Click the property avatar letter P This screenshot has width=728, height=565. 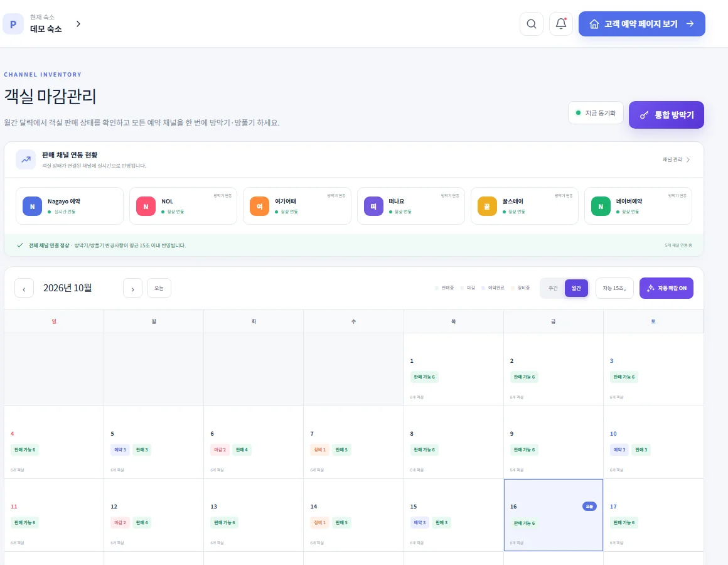point(13,24)
